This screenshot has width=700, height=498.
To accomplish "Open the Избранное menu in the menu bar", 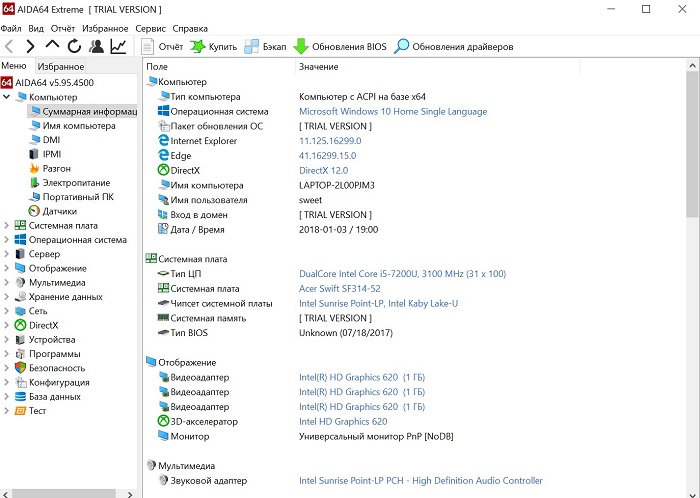I will 105,29.
